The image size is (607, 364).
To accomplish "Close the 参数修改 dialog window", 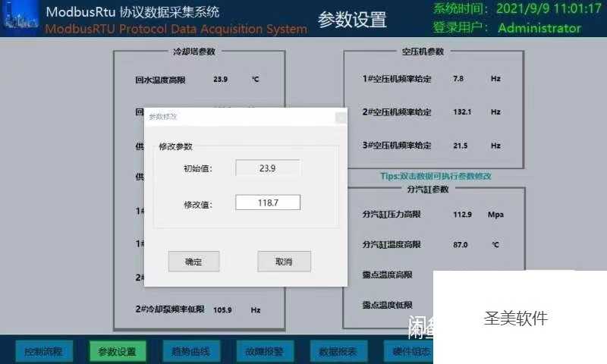I will 341,118.
